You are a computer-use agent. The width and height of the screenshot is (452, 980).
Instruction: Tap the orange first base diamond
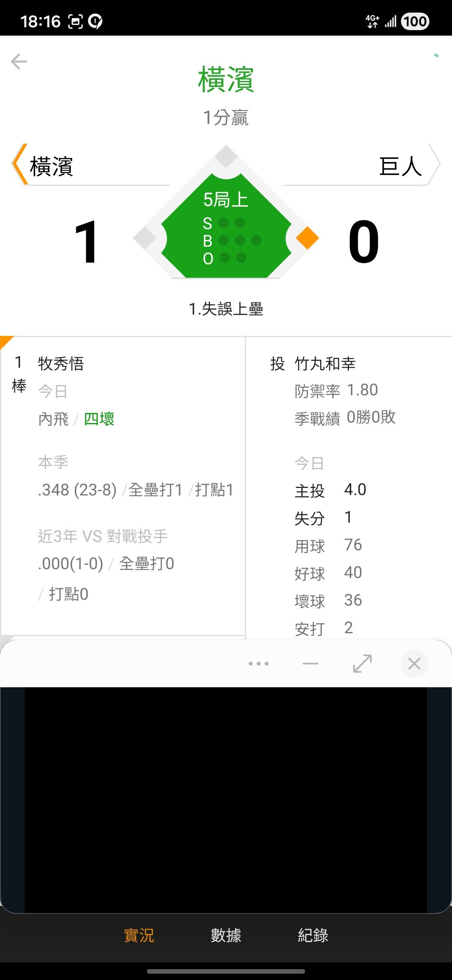pyautogui.click(x=307, y=238)
